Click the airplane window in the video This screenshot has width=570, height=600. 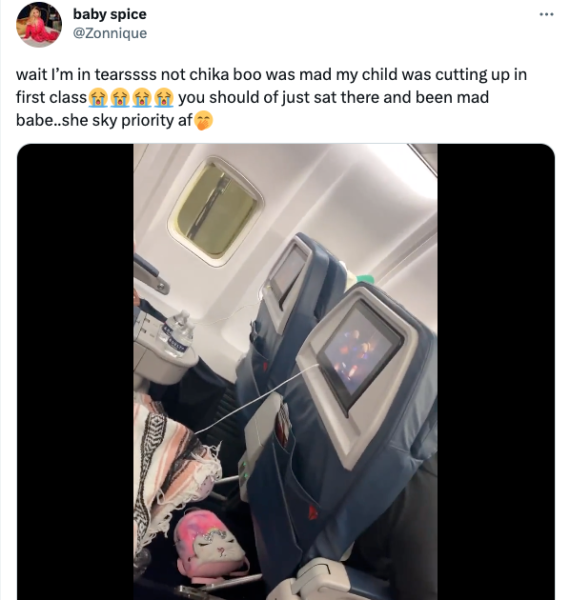[x=217, y=210]
